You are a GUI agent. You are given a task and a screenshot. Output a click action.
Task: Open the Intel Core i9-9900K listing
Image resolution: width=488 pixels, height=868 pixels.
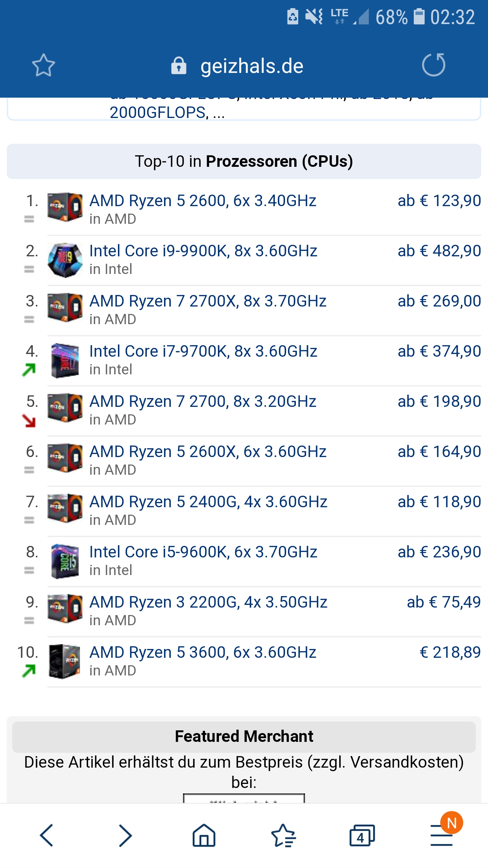point(203,251)
